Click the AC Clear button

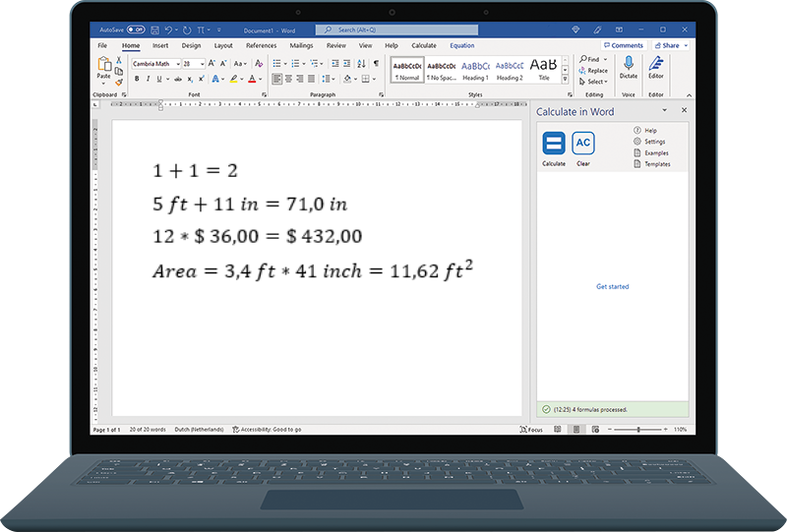point(583,144)
